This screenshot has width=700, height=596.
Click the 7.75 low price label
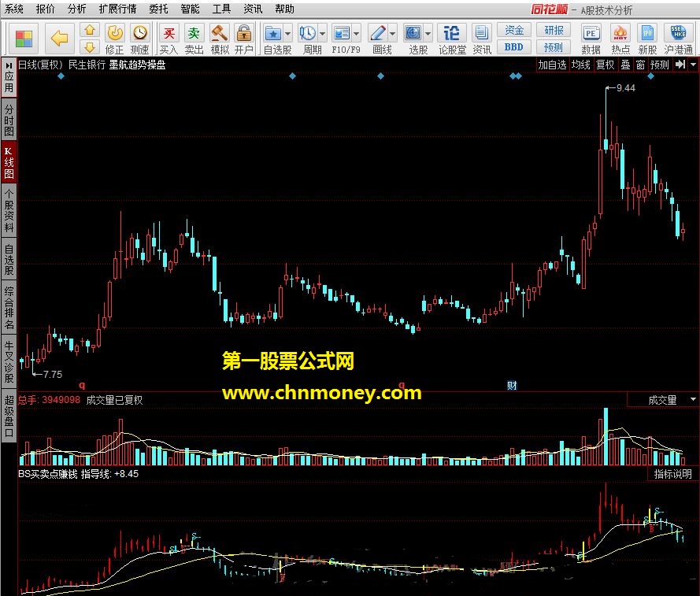click(x=52, y=375)
